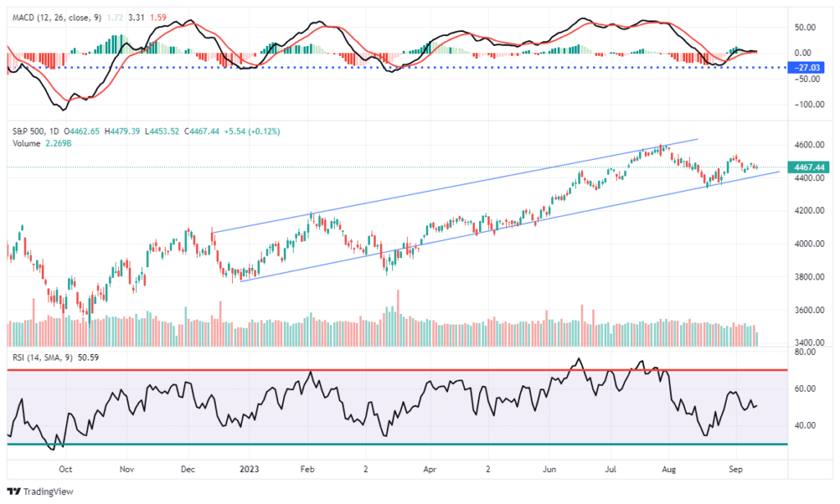Viewport: 840px width, 504px height.
Task: Click the Dec label on time axis
Action: click(x=188, y=470)
